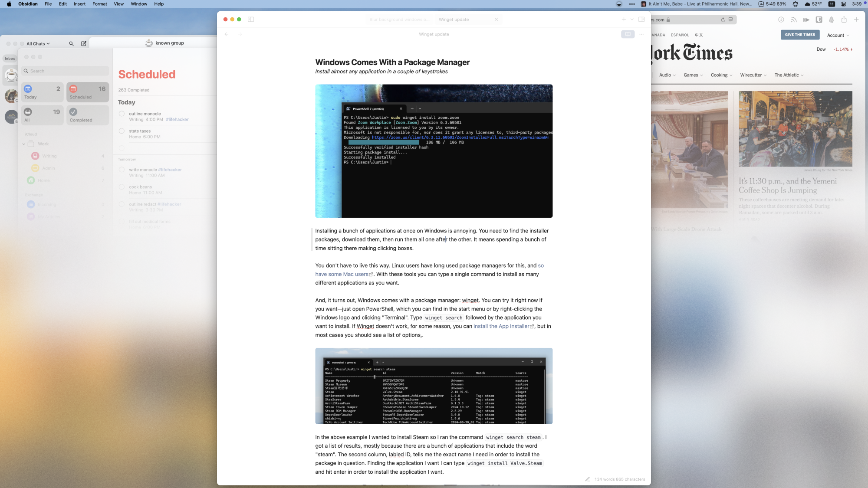Click the Safari Share button

pos(844,20)
